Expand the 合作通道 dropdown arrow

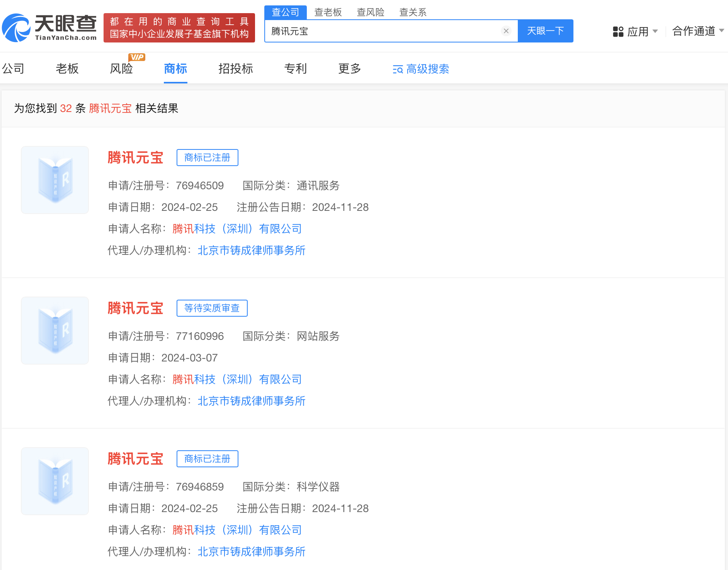(721, 31)
